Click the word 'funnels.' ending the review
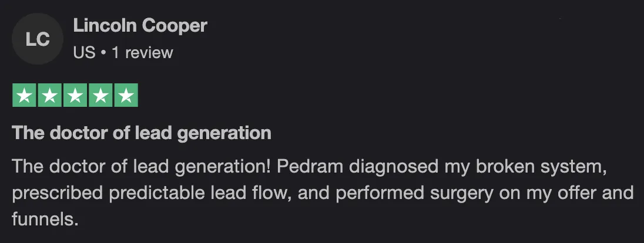This screenshot has height=243, width=644. [45, 219]
